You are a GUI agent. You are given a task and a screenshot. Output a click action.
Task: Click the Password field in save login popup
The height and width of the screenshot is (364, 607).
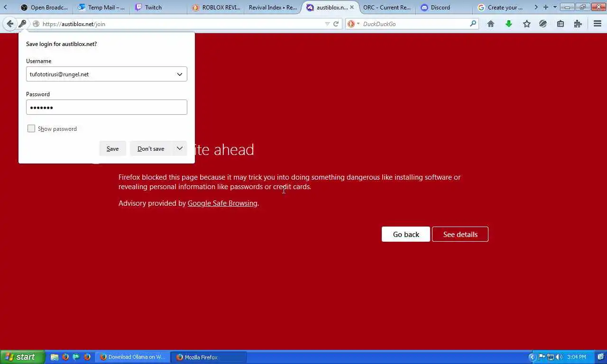click(107, 107)
